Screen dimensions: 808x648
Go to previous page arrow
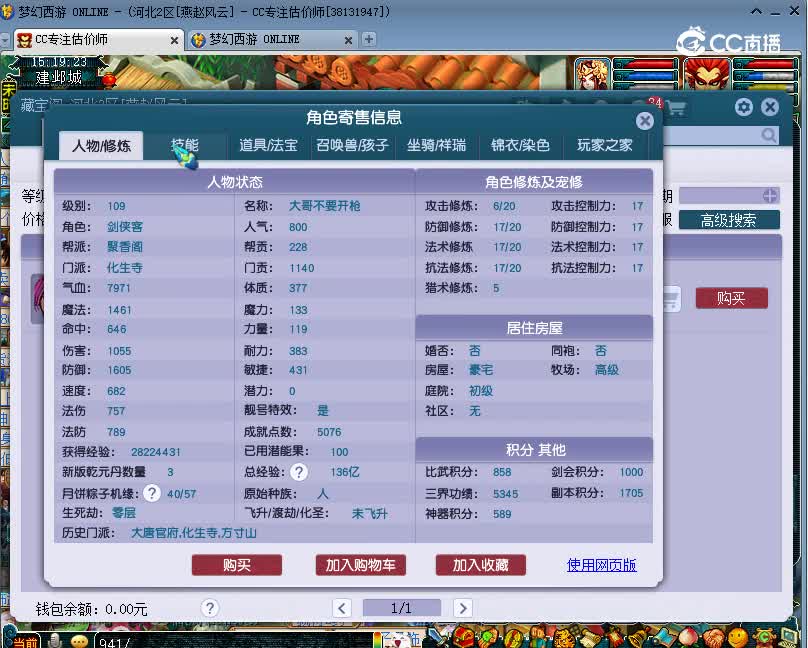[341, 608]
